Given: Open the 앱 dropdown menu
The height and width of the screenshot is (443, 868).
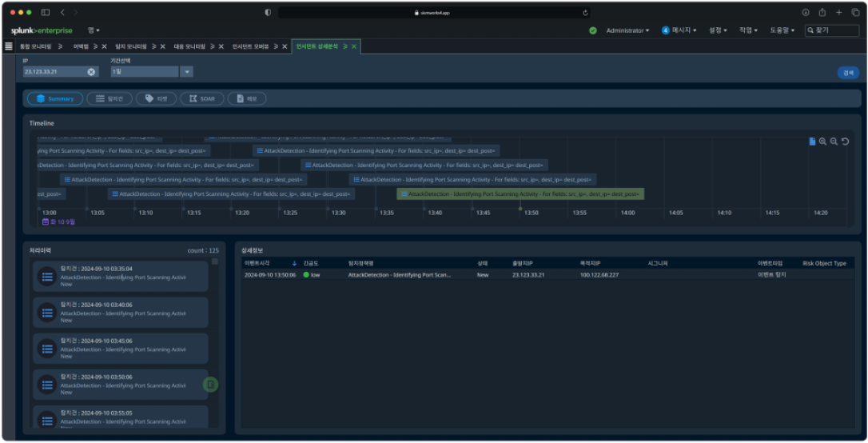Looking at the screenshot, I should (94, 30).
